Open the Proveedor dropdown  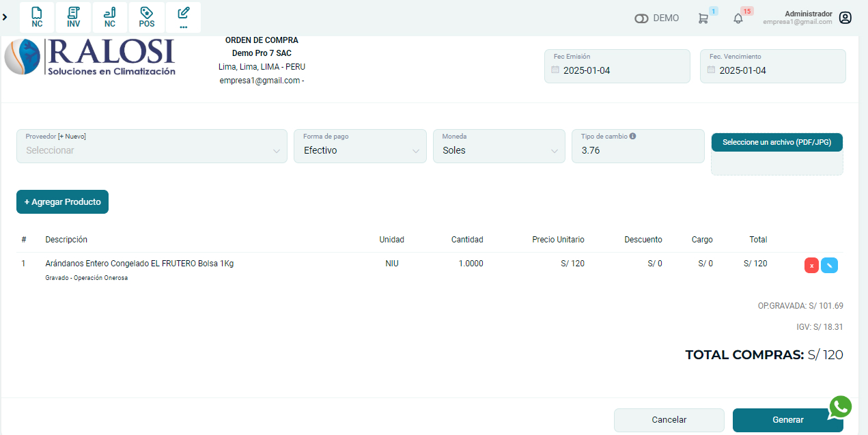(x=152, y=150)
